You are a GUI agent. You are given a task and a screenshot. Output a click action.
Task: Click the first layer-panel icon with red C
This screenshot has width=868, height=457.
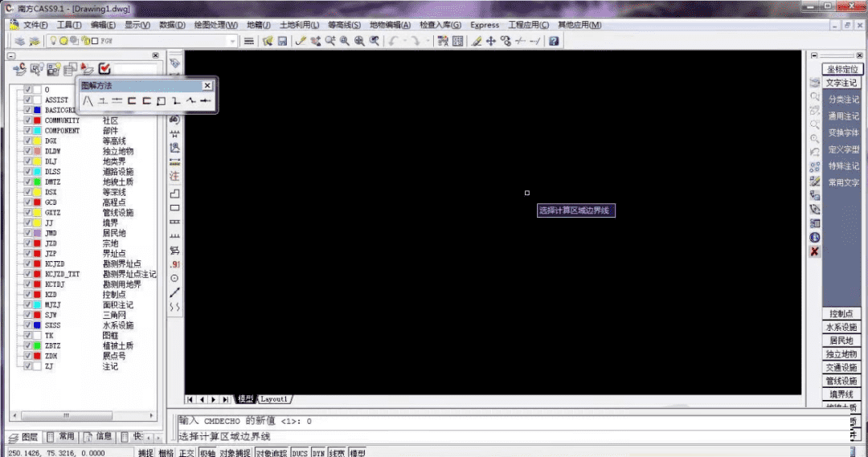coord(20,68)
